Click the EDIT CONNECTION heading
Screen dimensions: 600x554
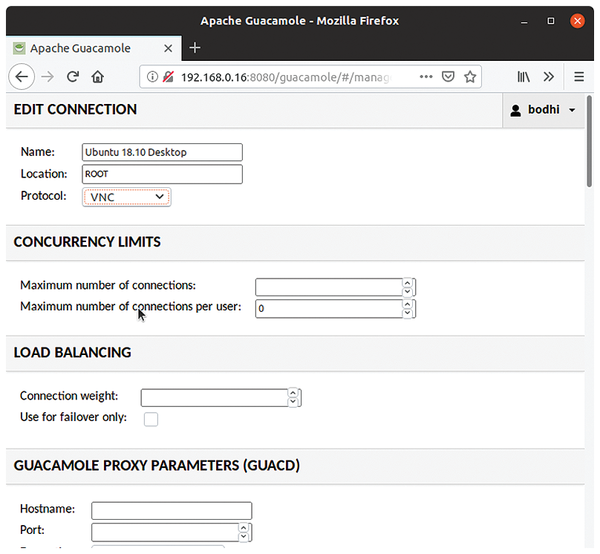tap(75, 109)
